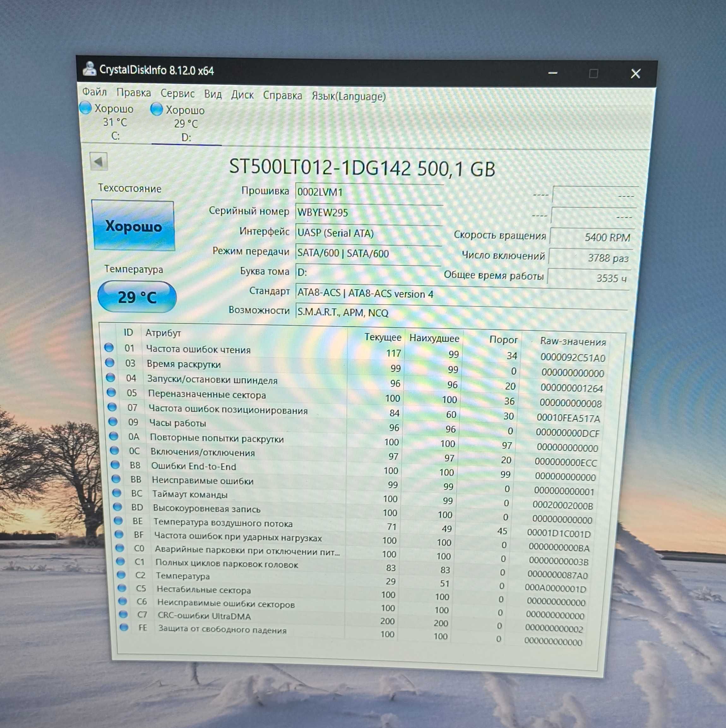This screenshot has width=726, height=728.
Task: Select the C: disk status orb
Action: [86, 107]
